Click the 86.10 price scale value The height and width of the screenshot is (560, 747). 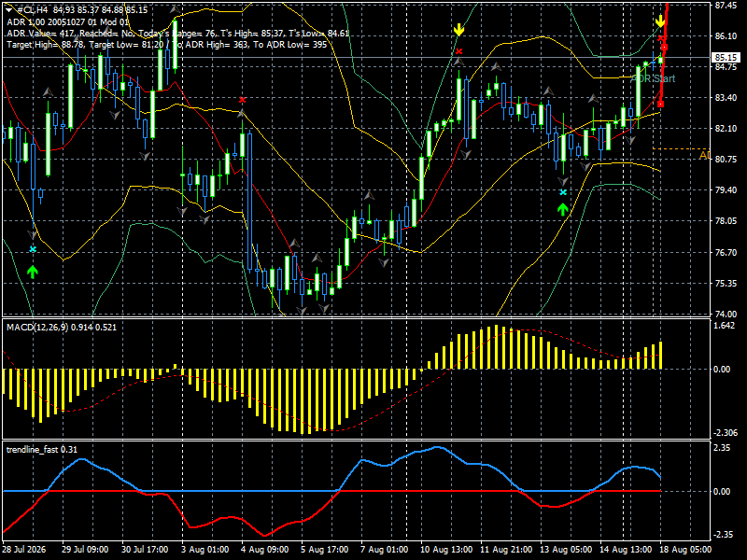[726, 36]
